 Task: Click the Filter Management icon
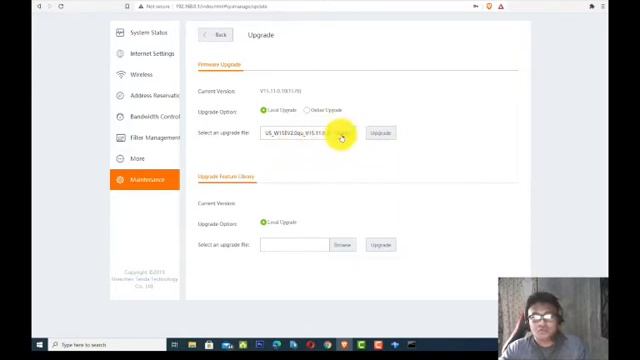[120, 138]
